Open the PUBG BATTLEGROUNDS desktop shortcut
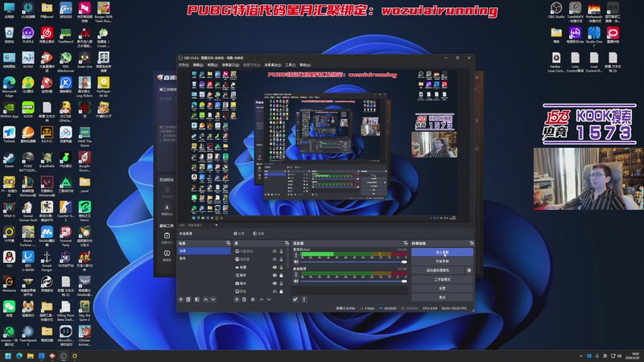 [28, 161]
